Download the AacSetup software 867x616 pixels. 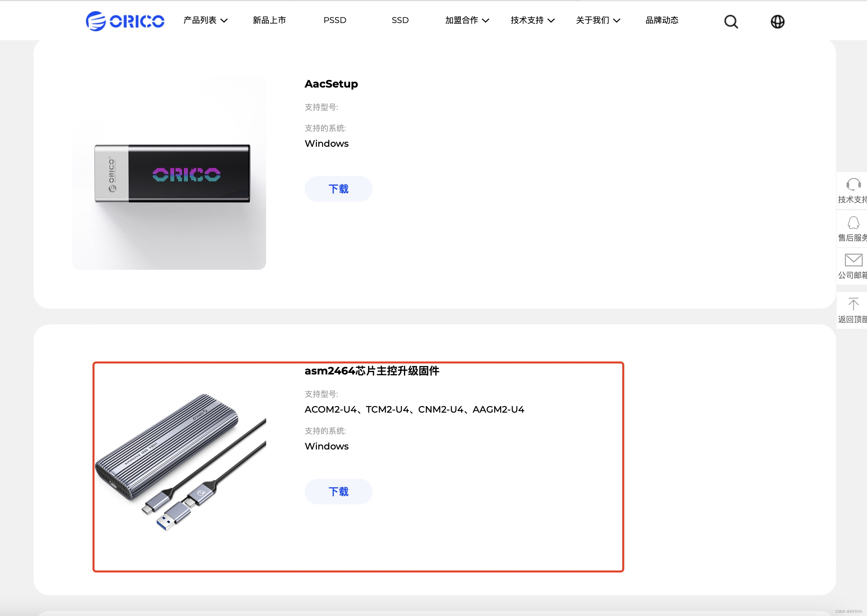pyautogui.click(x=338, y=189)
